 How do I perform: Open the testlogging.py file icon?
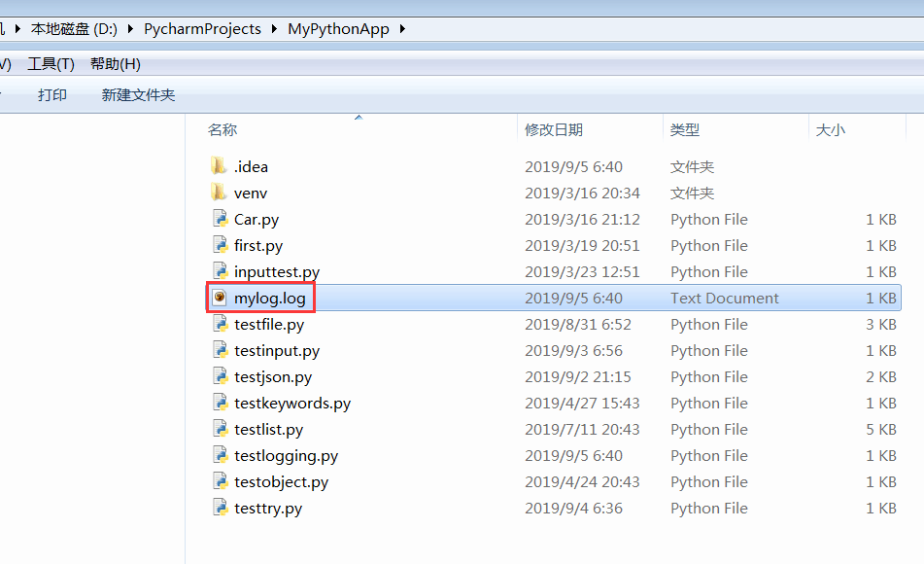[x=222, y=455]
